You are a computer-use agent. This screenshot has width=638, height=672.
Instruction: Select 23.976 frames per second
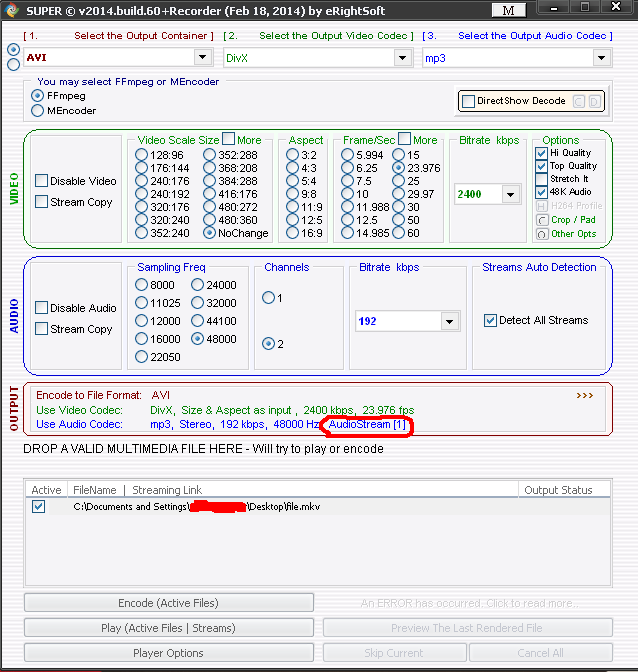pyautogui.click(x=398, y=168)
